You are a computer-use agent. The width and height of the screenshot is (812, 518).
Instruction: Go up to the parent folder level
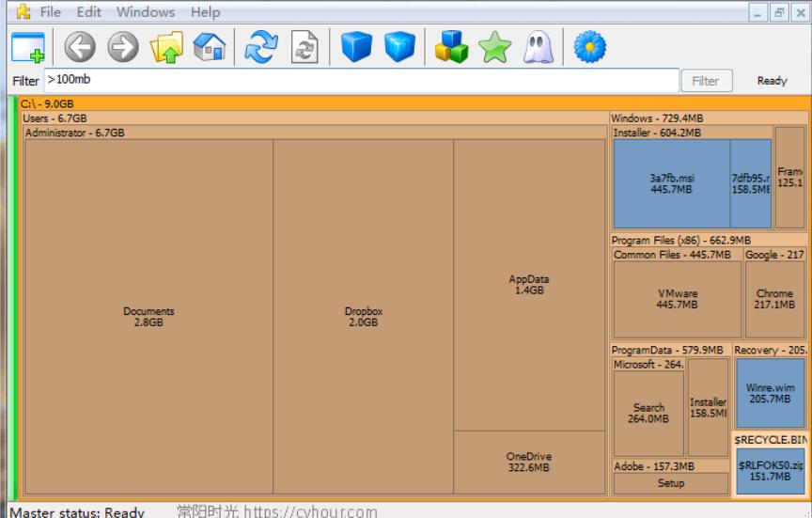point(166,46)
